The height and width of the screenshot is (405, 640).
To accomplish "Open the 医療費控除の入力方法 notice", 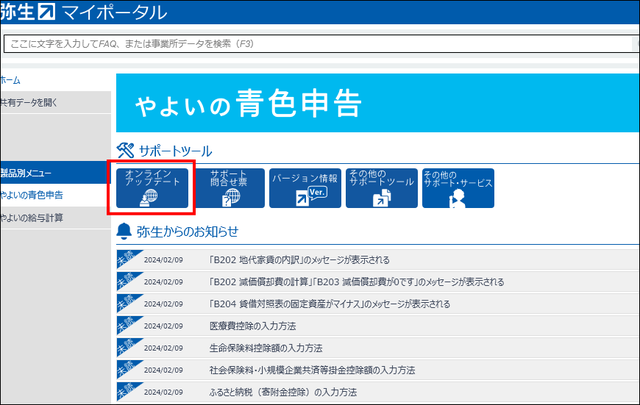I will point(378,326).
